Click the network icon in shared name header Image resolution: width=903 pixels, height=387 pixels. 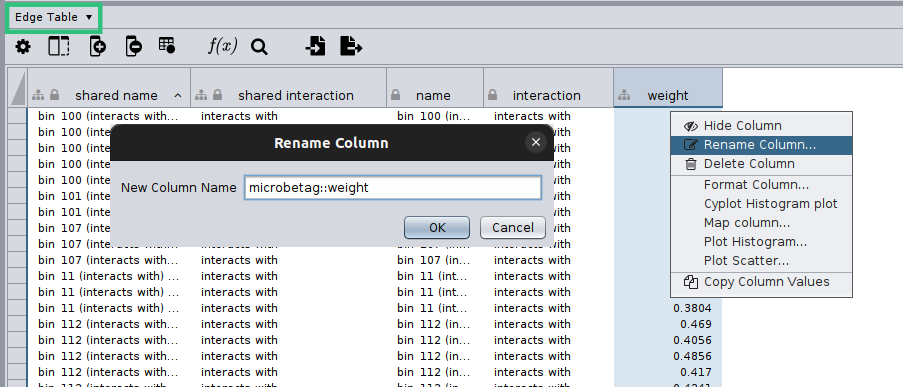[38, 95]
